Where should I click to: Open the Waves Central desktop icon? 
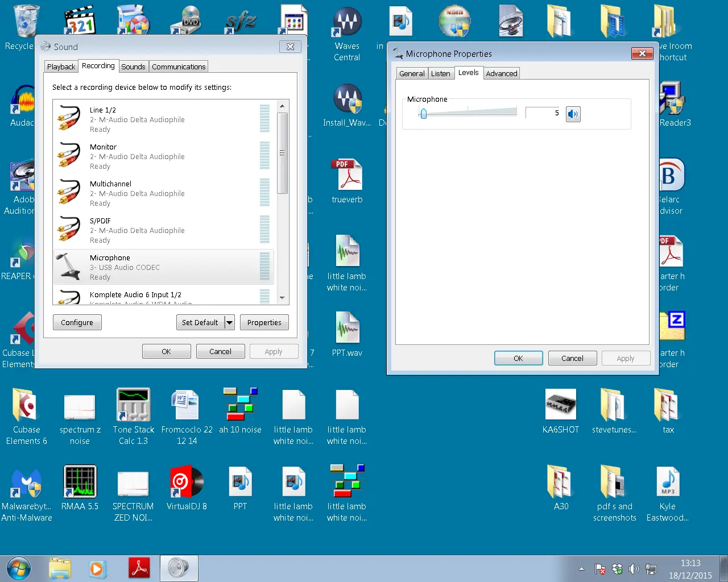click(347, 34)
